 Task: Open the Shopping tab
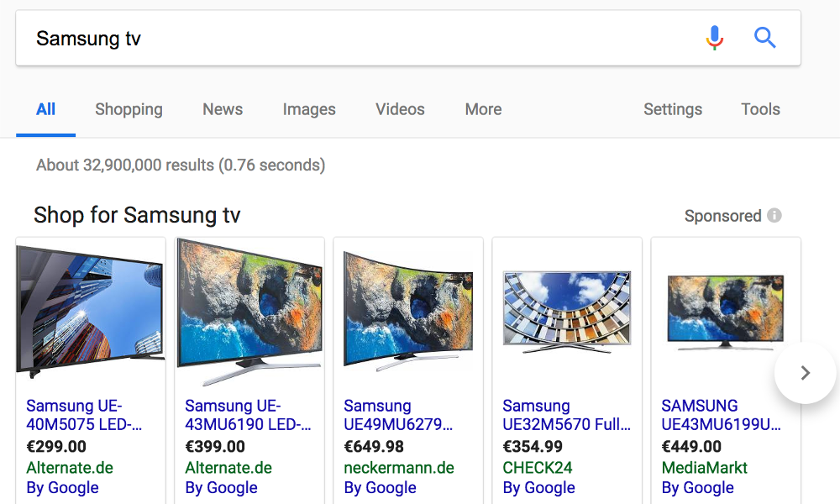[129, 109]
